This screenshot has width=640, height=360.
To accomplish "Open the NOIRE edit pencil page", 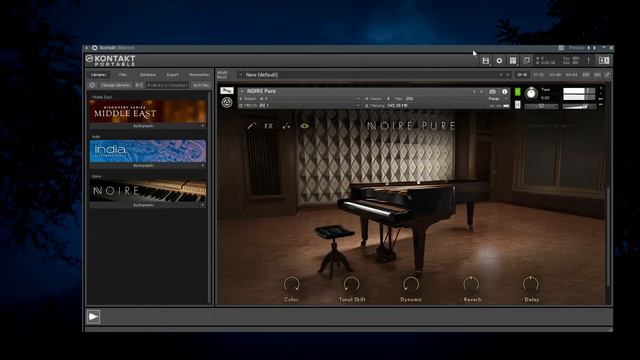I will point(251,126).
